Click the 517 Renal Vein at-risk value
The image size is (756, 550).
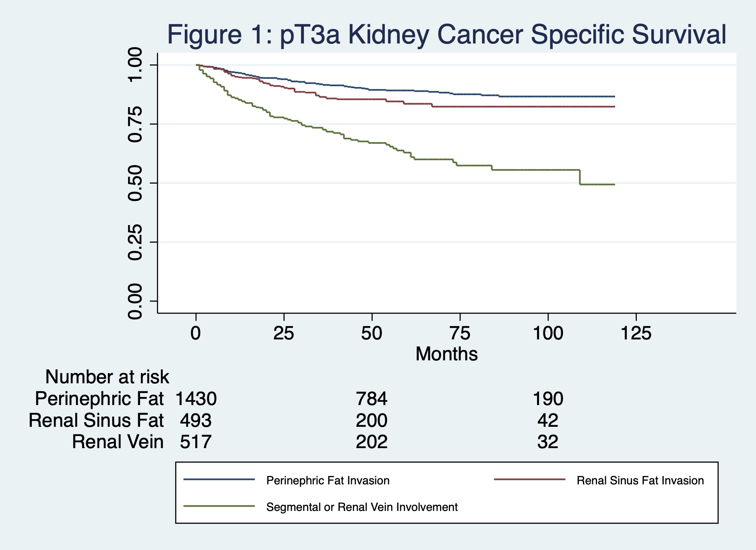[196, 442]
